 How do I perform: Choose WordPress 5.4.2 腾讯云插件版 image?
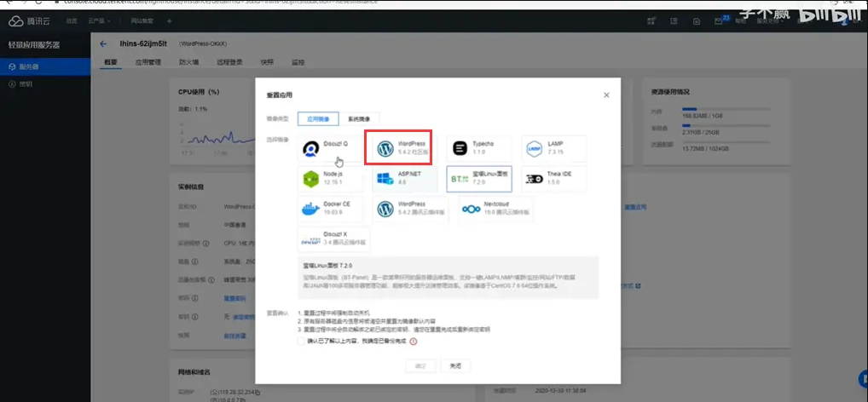click(412, 209)
